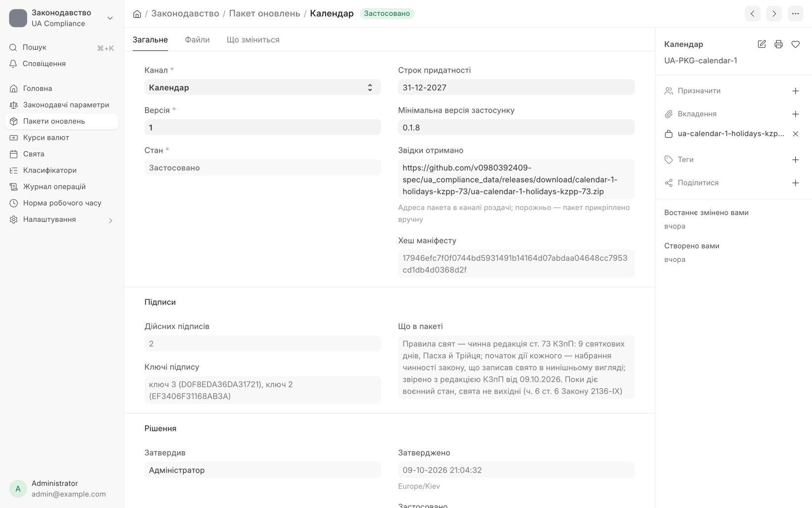Open the Законодавство workspace switcher dropdown

click(61, 18)
